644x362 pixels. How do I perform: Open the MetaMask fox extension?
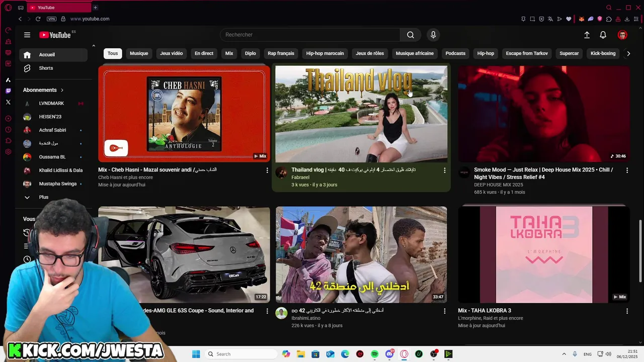[582, 19]
